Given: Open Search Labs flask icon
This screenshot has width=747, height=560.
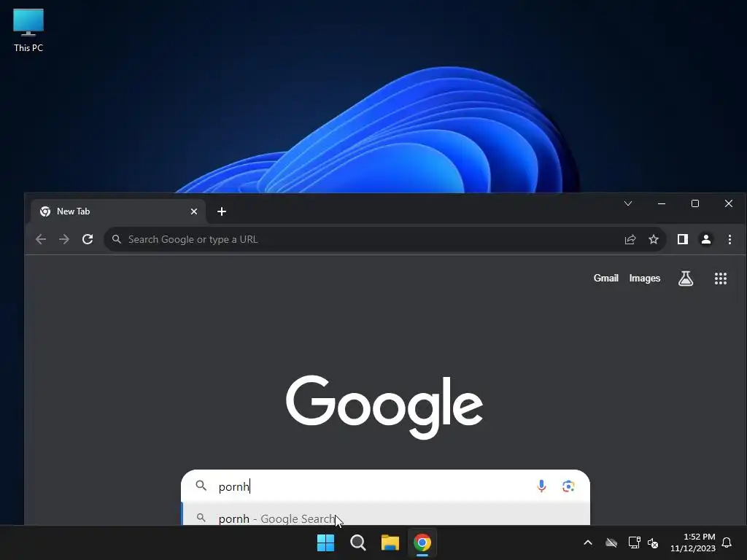Looking at the screenshot, I should click(x=686, y=279).
